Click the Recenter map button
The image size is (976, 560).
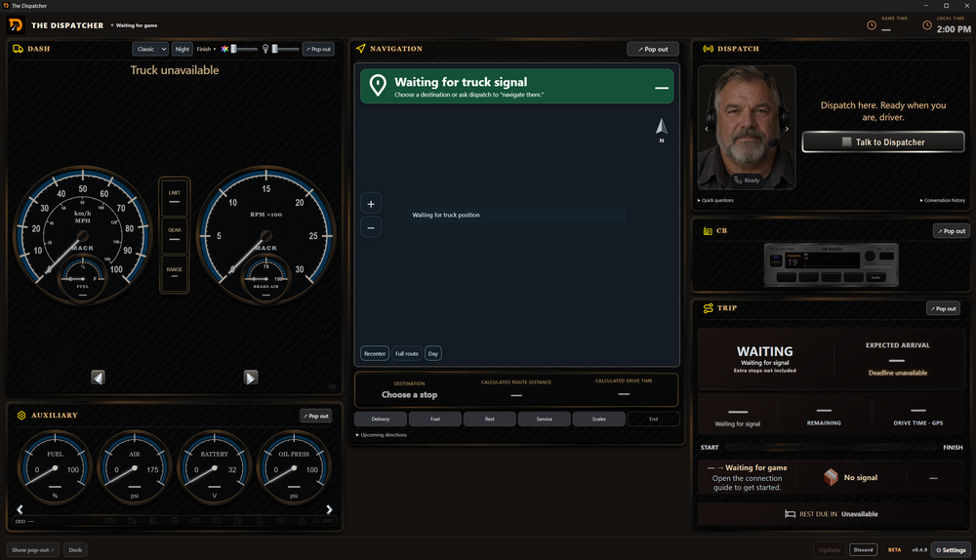375,353
